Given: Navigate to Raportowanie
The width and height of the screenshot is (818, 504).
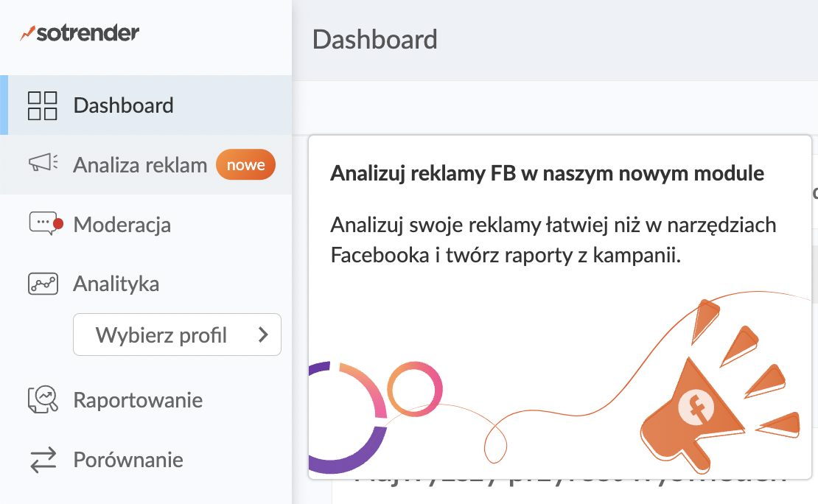Looking at the screenshot, I should click(x=138, y=401).
